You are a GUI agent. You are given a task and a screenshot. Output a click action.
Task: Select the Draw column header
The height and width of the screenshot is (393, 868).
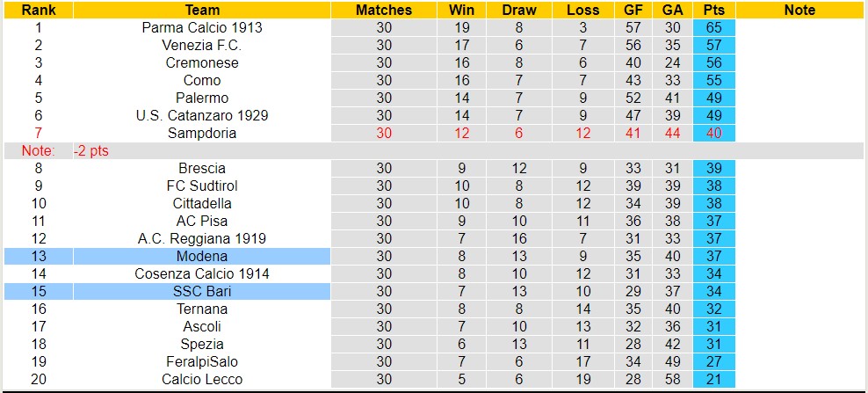(519, 10)
